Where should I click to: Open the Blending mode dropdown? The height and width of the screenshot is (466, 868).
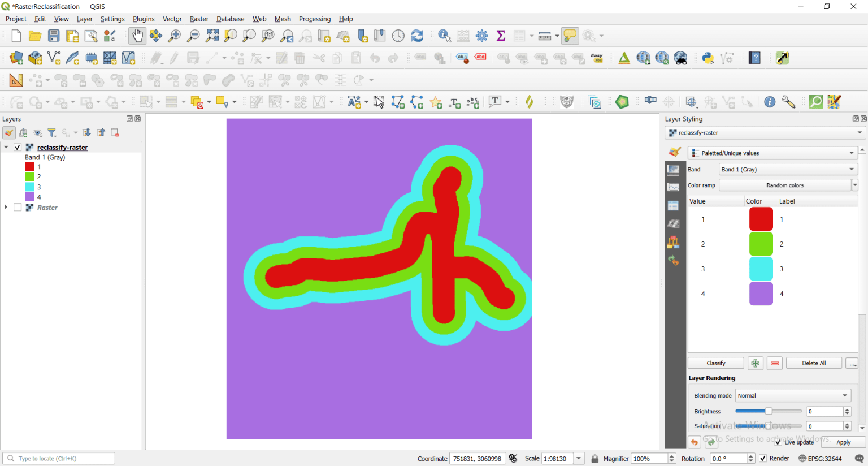[792, 395]
